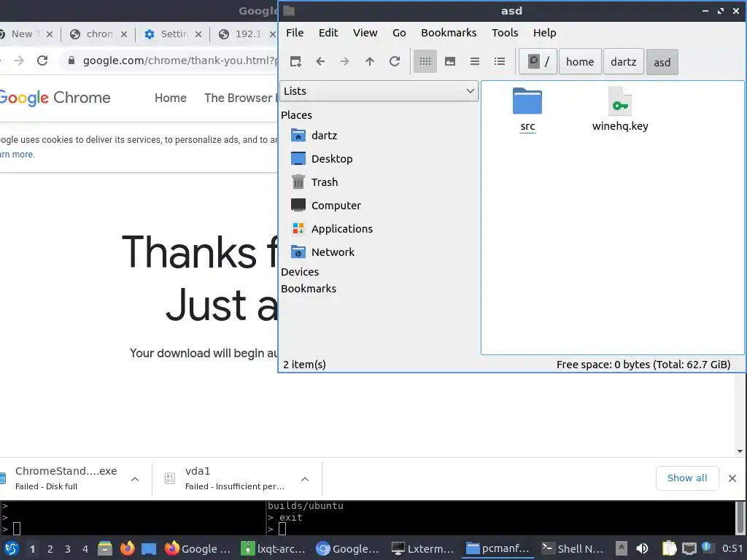Switch to desktop workspace 2

pyautogui.click(x=50, y=549)
